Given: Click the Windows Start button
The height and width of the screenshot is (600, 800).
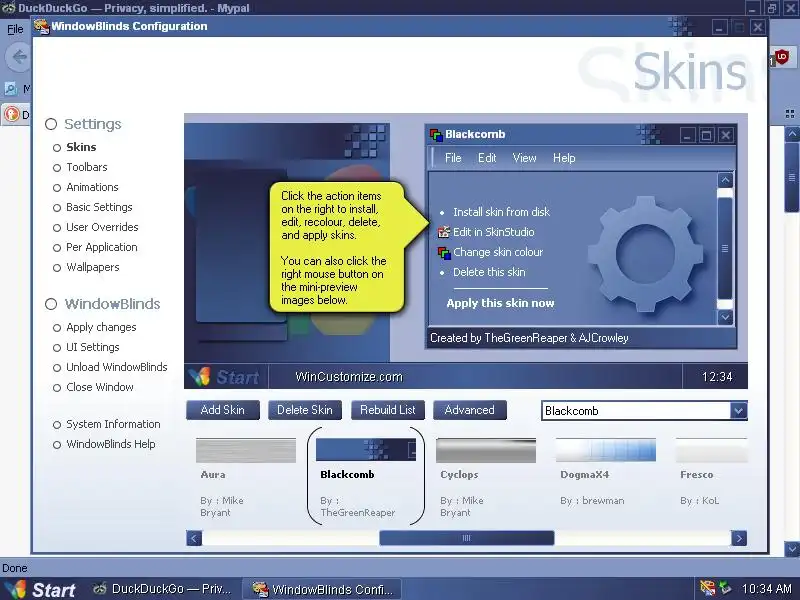Looking at the screenshot, I should click(40, 589).
